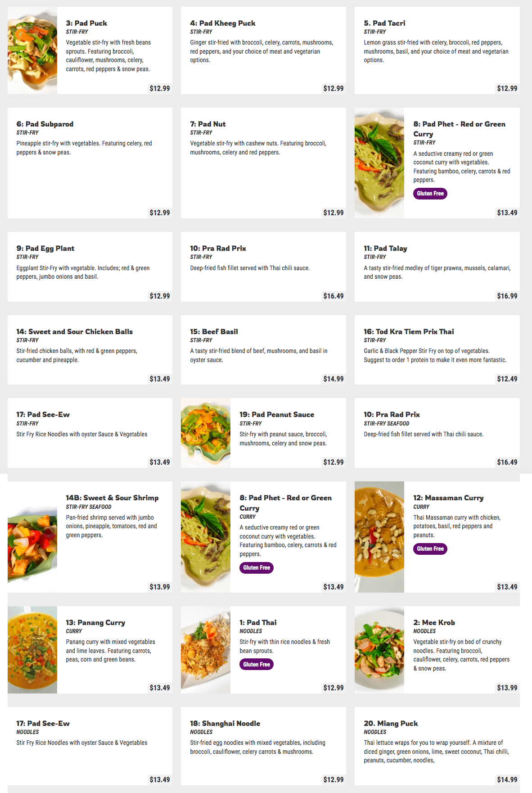Open Sweet and Sour Chicken Balls title
Viewport: 532px width, 793px height.
point(75,331)
